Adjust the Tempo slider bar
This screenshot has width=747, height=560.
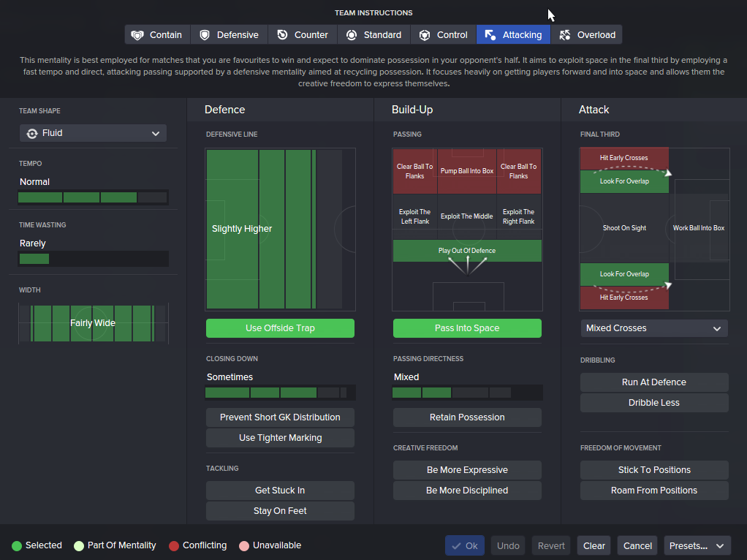[x=93, y=197]
